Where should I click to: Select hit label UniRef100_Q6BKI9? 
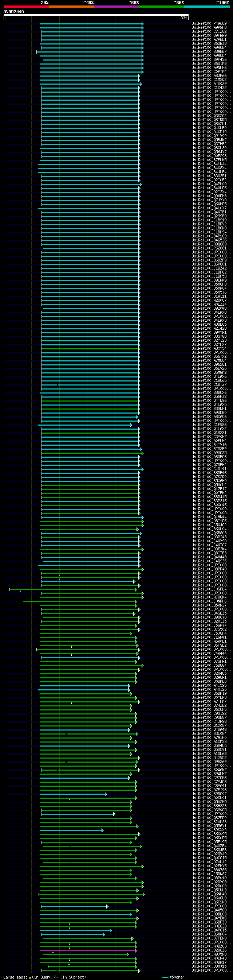[x=209, y=694]
